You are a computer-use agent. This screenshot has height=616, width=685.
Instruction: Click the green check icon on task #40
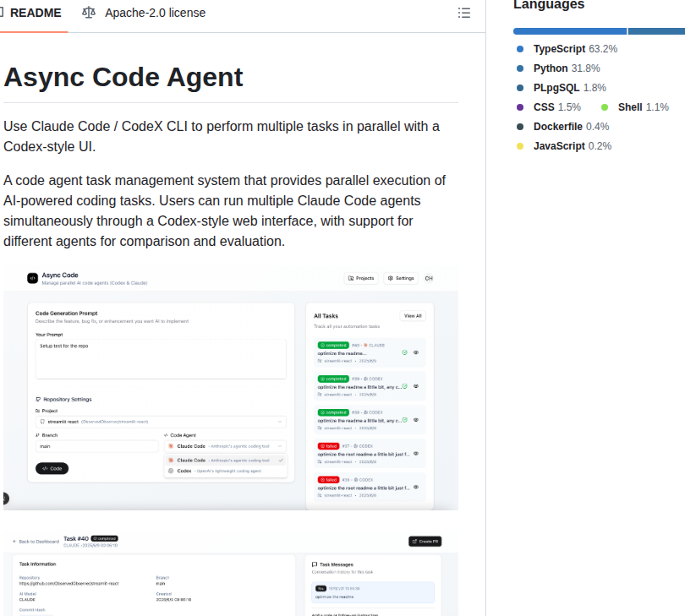[404, 352]
